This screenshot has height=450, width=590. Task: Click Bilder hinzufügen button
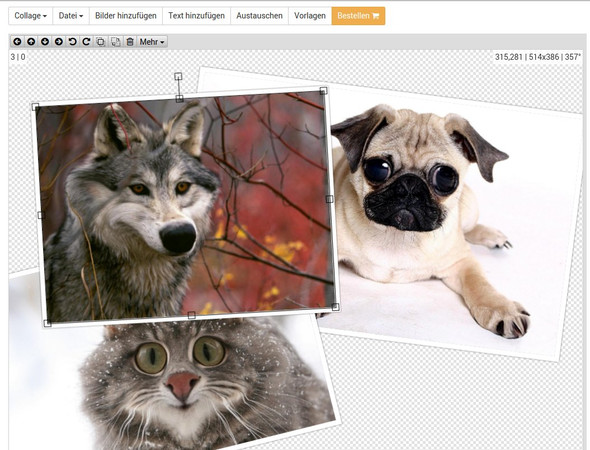click(126, 16)
